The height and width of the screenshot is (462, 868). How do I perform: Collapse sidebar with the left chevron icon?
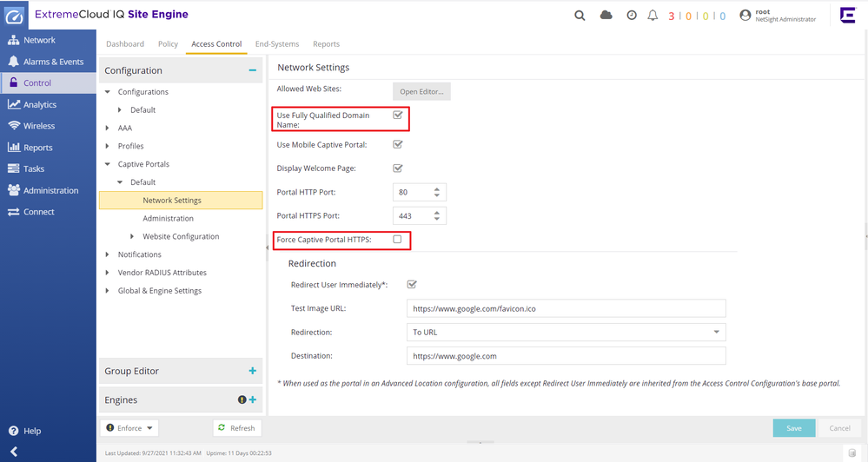14,452
